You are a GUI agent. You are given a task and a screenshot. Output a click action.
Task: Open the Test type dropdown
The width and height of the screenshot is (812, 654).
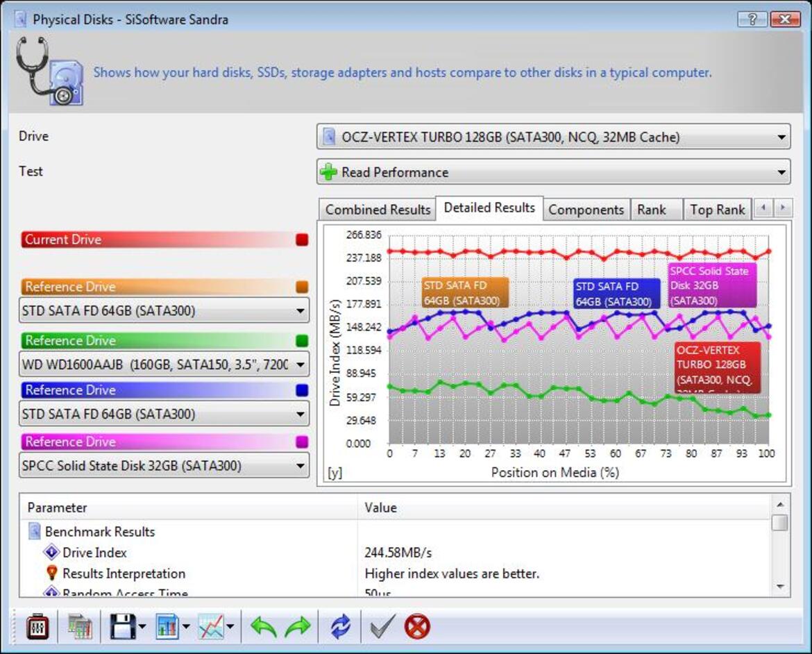click(553, 172)
